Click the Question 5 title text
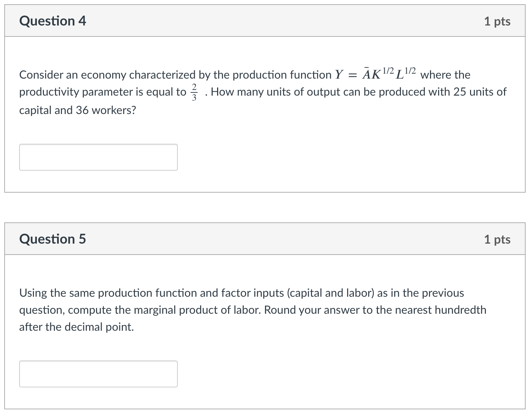Screen dimensions: 532x415 tap(52, 238)
